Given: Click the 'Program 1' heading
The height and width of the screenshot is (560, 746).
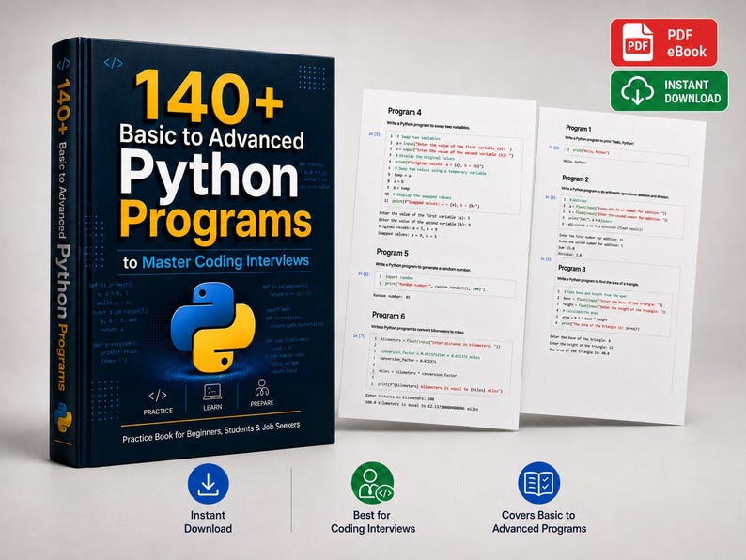Looking at the screenshot, I should point(578,129).
